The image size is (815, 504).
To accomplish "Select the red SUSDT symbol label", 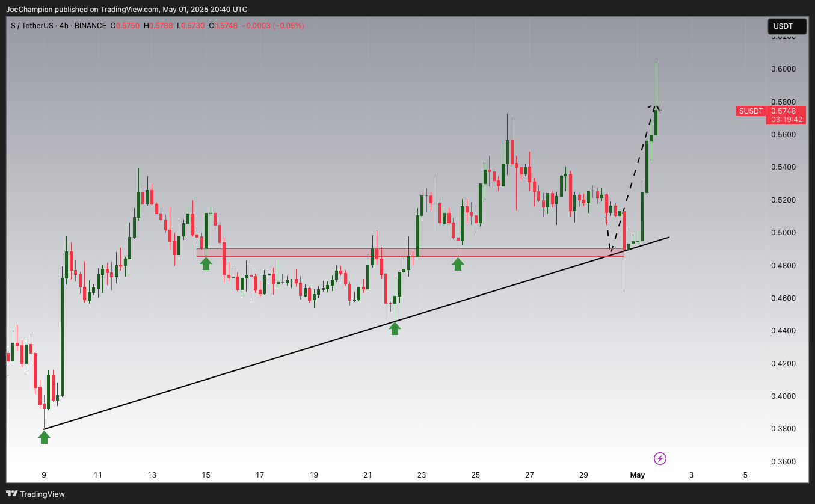I will coord(751,111).
